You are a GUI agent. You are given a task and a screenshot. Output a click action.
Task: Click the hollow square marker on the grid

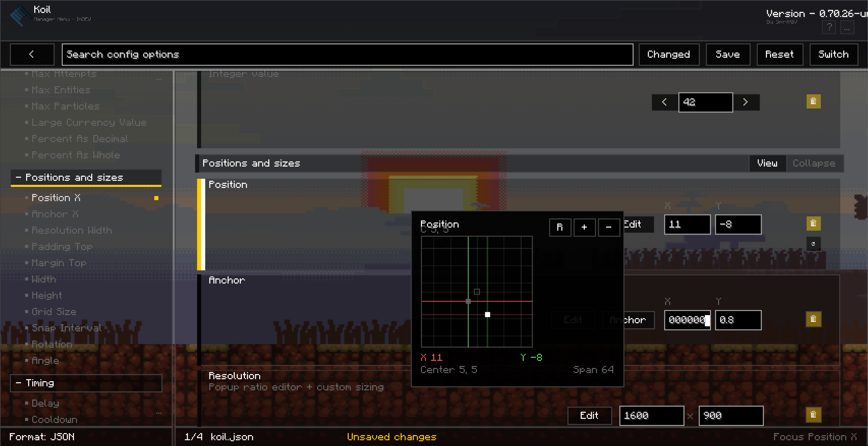[477, 292]
